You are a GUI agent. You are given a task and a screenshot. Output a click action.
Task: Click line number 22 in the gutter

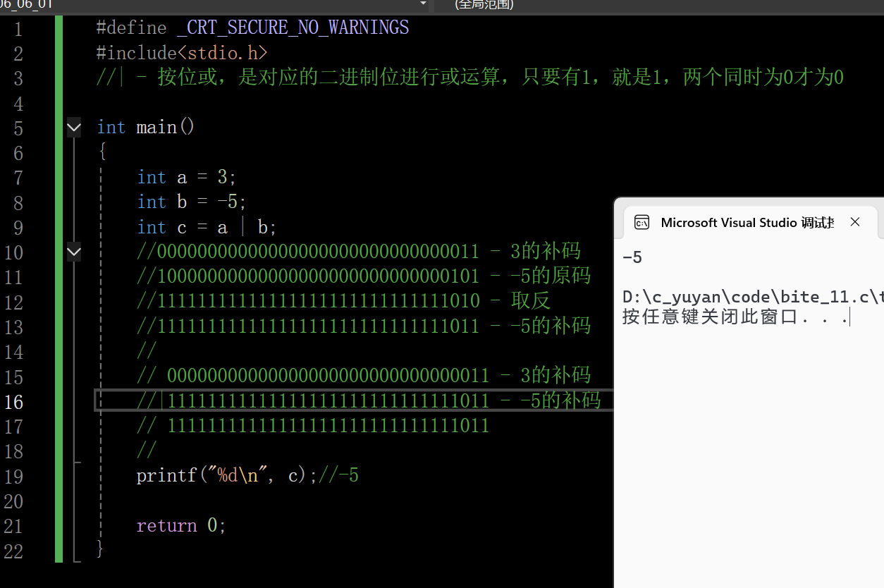[x=13, y=551]
